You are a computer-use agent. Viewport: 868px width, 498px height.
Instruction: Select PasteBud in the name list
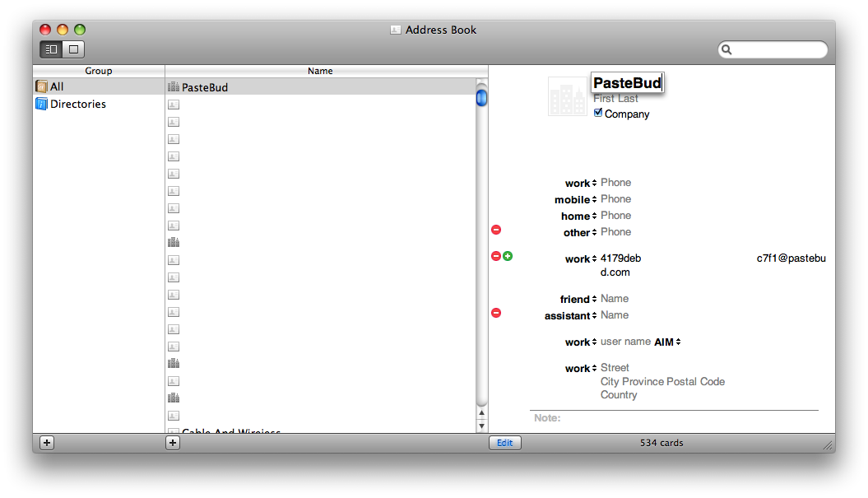(205, 87)
